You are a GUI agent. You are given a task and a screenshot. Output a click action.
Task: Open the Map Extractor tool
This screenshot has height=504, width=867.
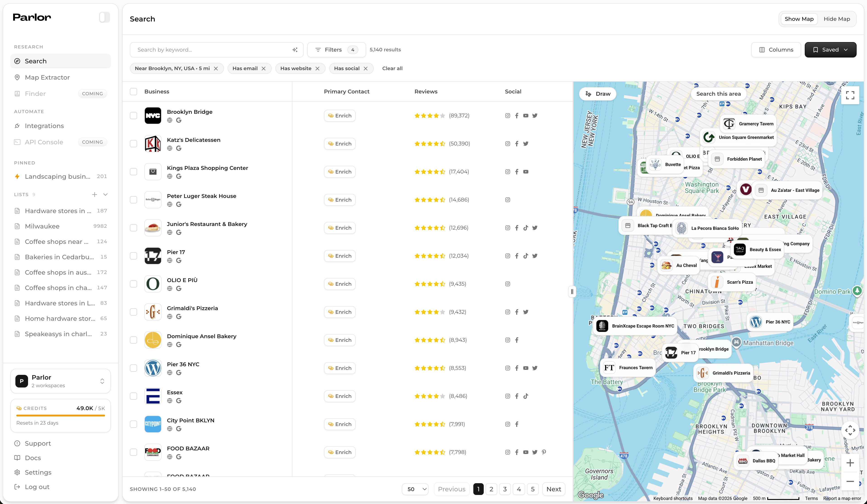click(x=47, y=77)
